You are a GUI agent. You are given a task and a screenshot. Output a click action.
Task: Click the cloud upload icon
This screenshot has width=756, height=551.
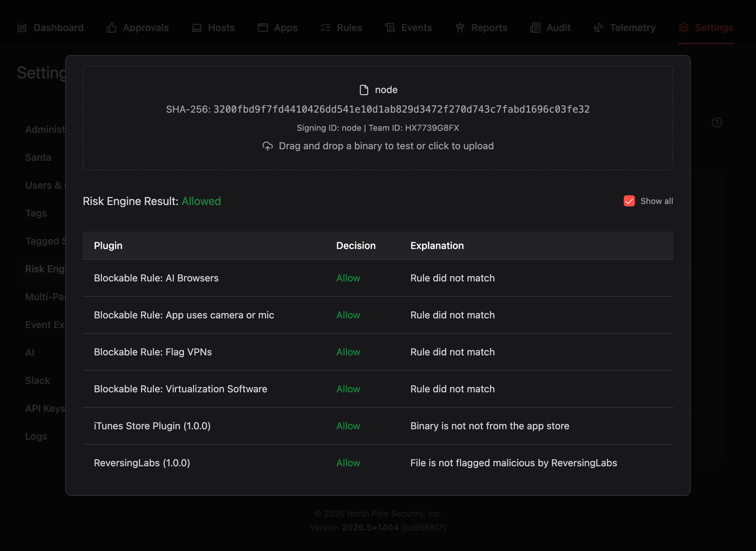click(268, 146)
